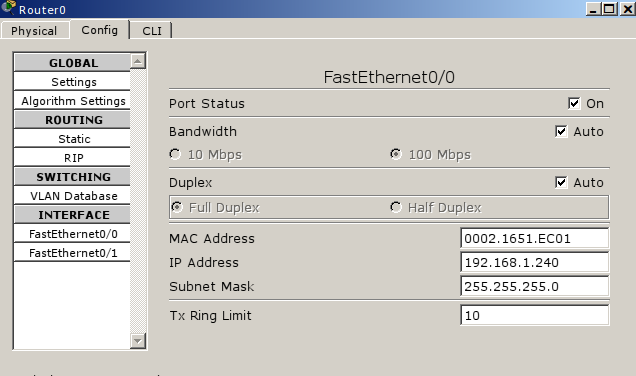
Task: Toggle the Port Status On checkbox
Action: point(574,103)
